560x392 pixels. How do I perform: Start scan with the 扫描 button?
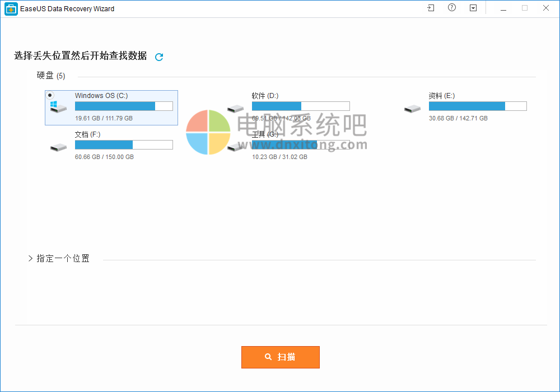pos(281,357)
